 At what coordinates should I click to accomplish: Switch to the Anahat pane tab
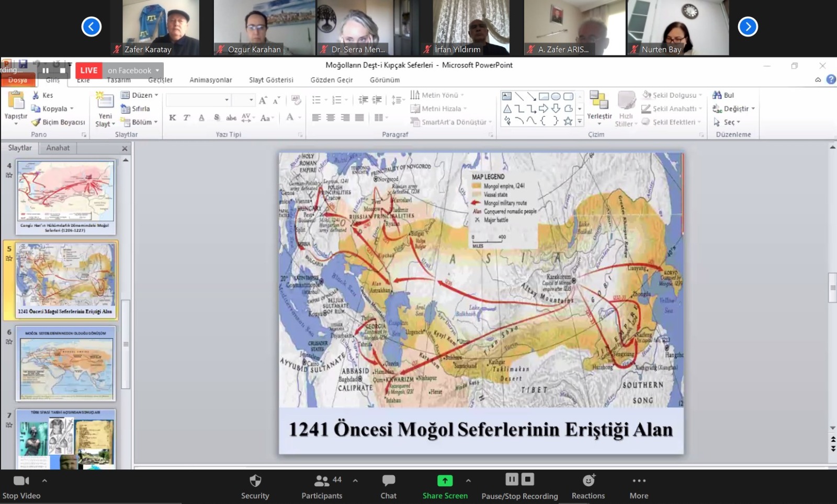(58, 148)
